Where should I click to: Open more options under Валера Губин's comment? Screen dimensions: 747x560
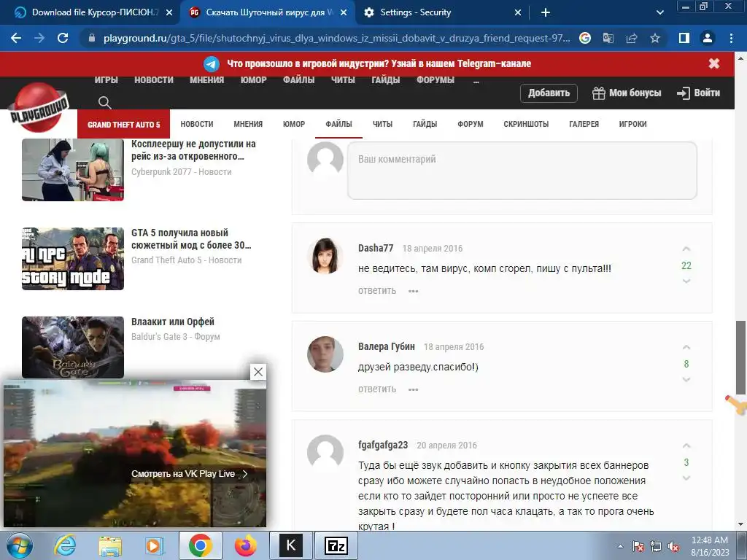pyautogui.click(x=413, y=389)
